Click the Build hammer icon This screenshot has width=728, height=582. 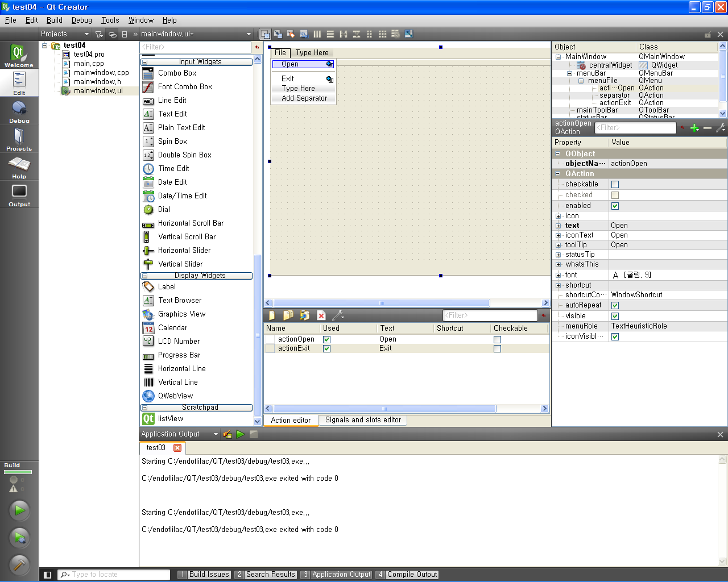(19, 564)
